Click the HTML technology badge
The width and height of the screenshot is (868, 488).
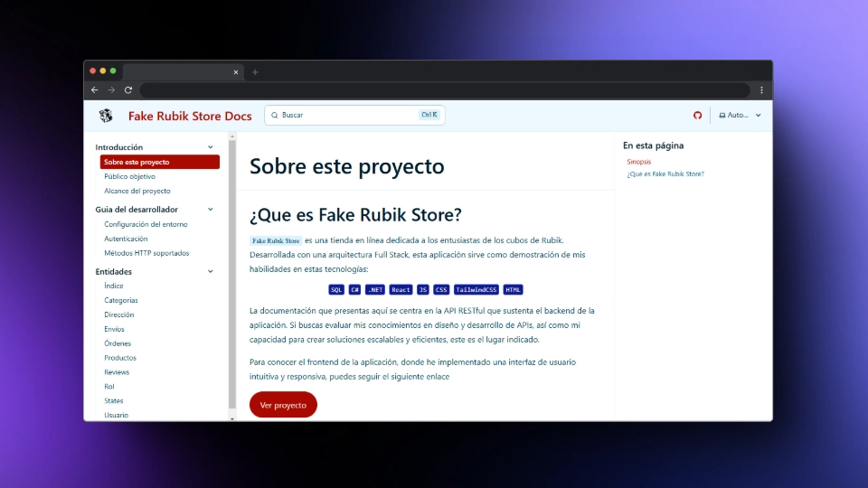[514, 289]
